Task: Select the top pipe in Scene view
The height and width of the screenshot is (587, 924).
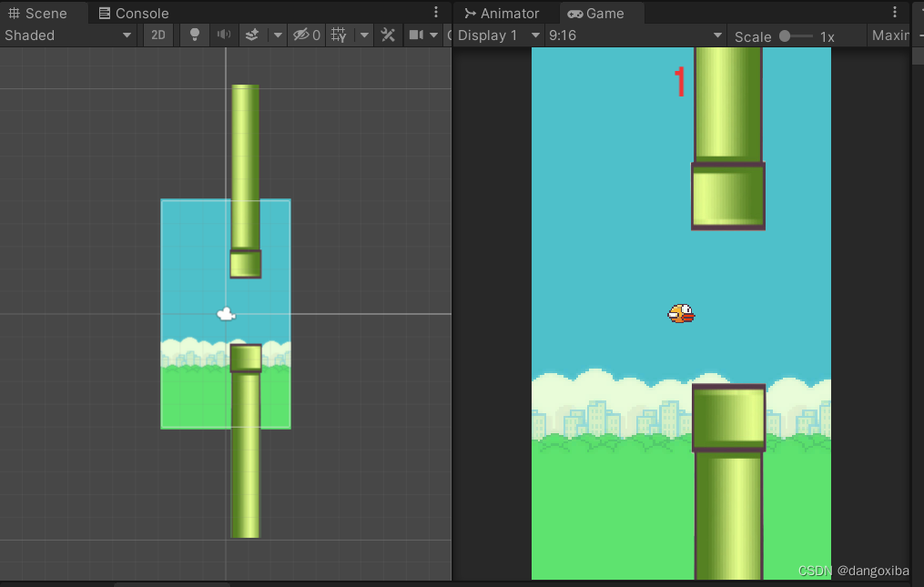Action: pyautogui.click(x=245, y=181)
